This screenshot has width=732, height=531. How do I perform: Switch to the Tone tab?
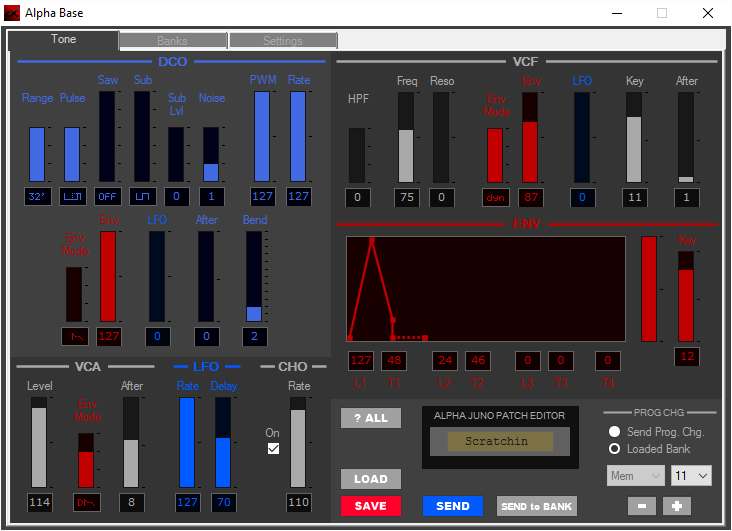point(63,40)
